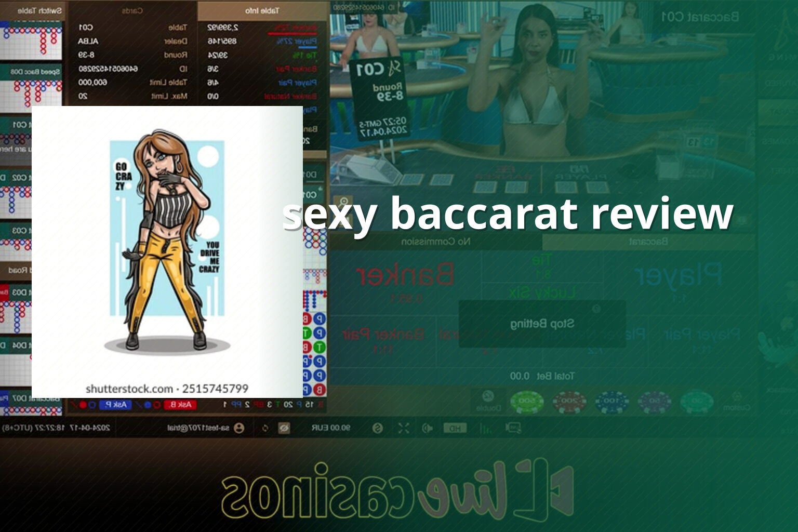Click the Player Pair statistic row
This screenshot has height=532, width=798.
(x=262, y=82)
